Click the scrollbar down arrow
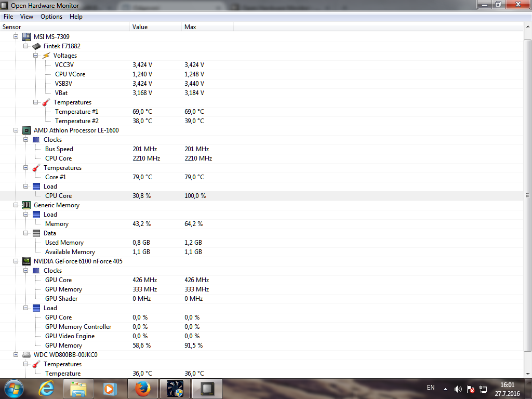The height and width of the screenshot is (399, 532). click(528, 374)
